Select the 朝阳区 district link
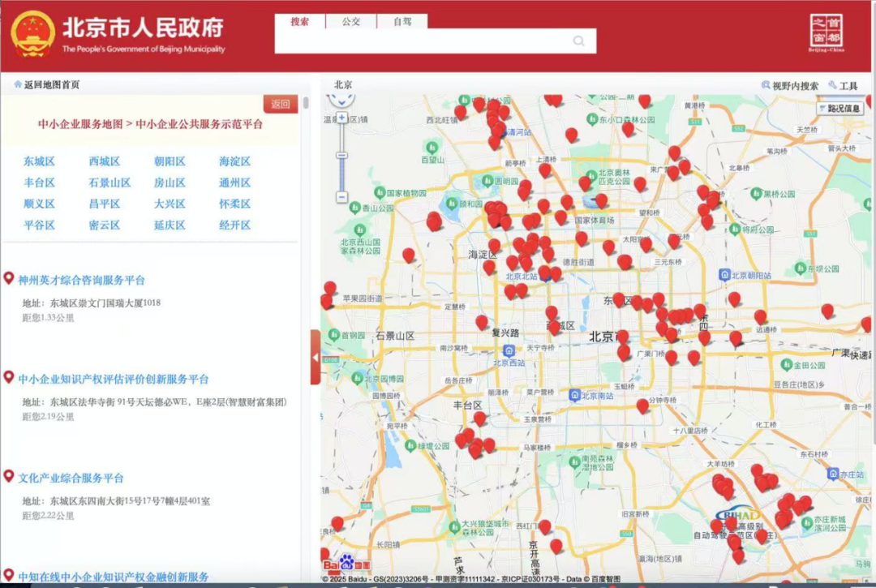Viewport: 876px width, 588px height. coord(170,161)
